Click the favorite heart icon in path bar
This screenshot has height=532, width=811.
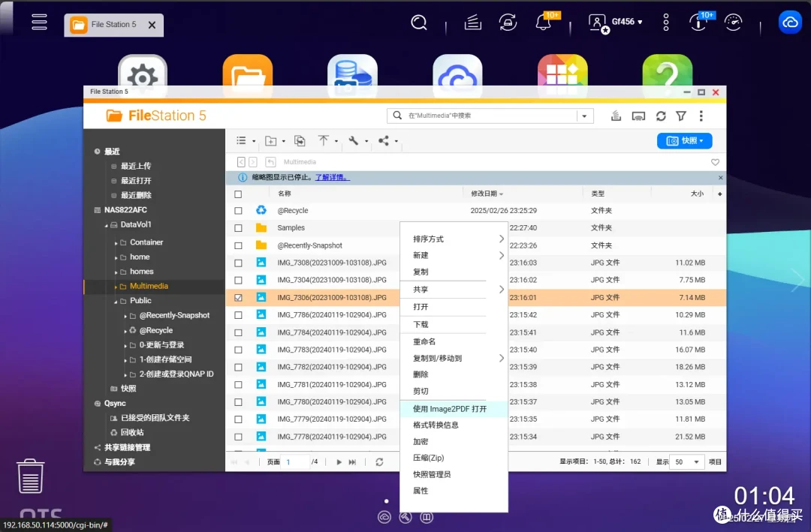click(x=716, y=162)
